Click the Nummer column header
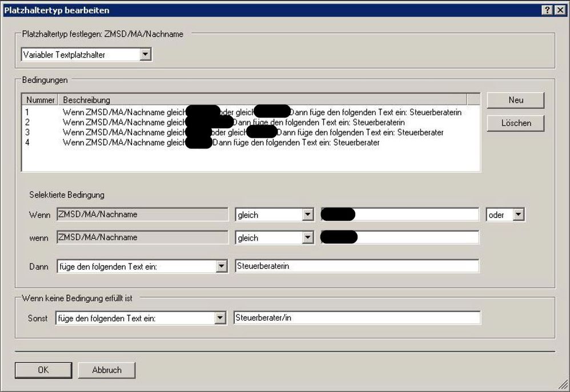570x392 pixels. pos(41,99)
